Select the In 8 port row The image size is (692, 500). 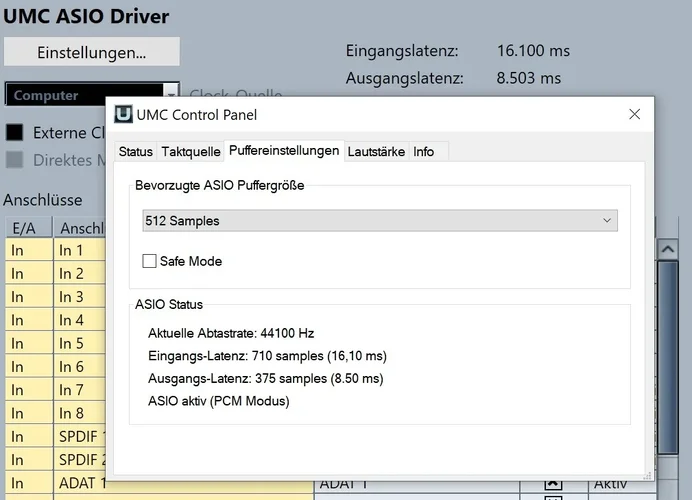pos(55,414)
